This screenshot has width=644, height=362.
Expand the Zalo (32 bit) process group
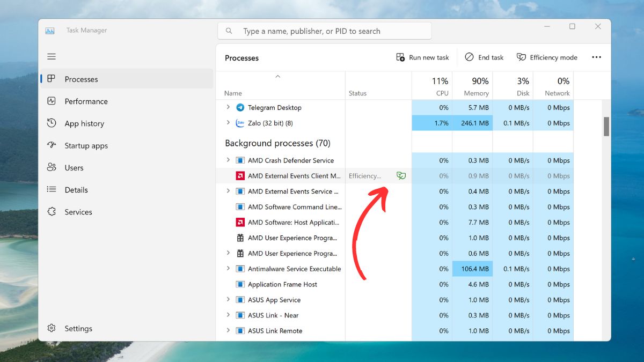click(x=228, y=123)
